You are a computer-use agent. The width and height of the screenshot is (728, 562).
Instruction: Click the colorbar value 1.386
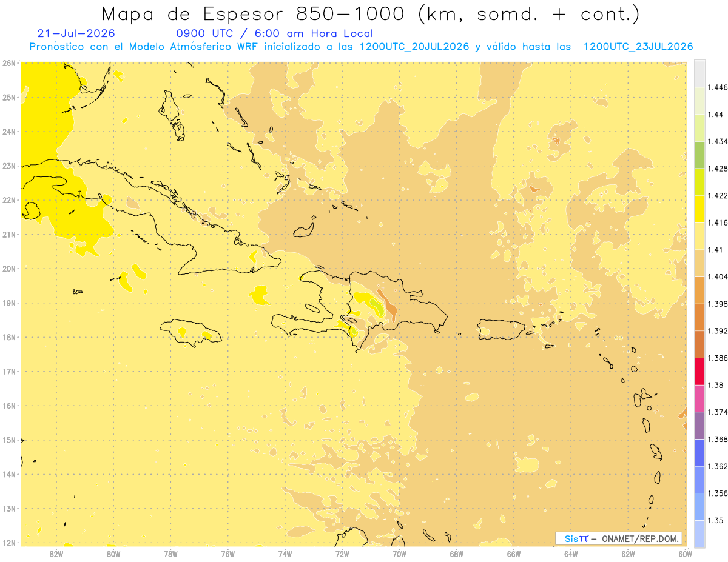tap(718, 358)
